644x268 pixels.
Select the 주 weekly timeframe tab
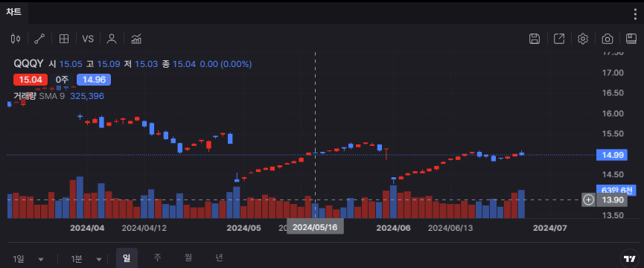(x=157, y=258)
